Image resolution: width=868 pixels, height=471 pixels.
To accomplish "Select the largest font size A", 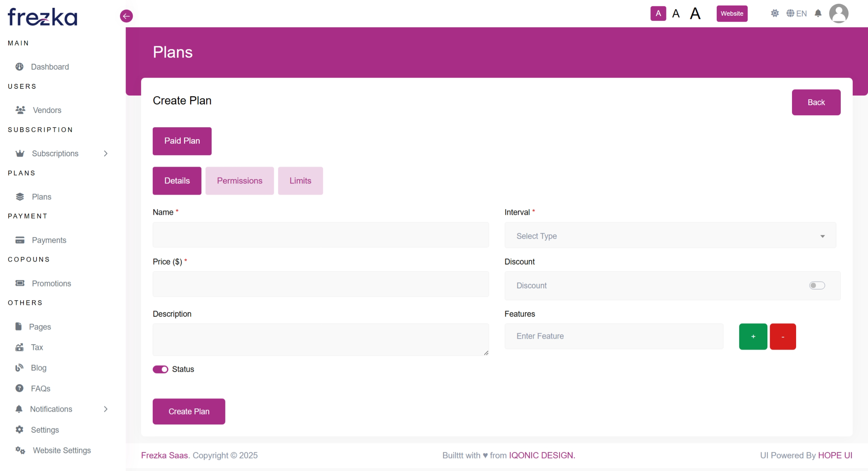I will tap(695, 14).
